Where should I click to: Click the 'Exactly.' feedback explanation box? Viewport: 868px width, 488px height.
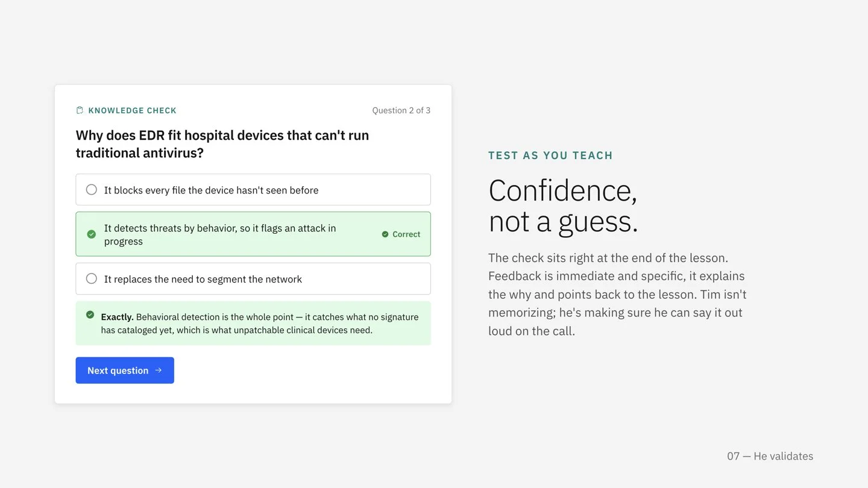253,324
